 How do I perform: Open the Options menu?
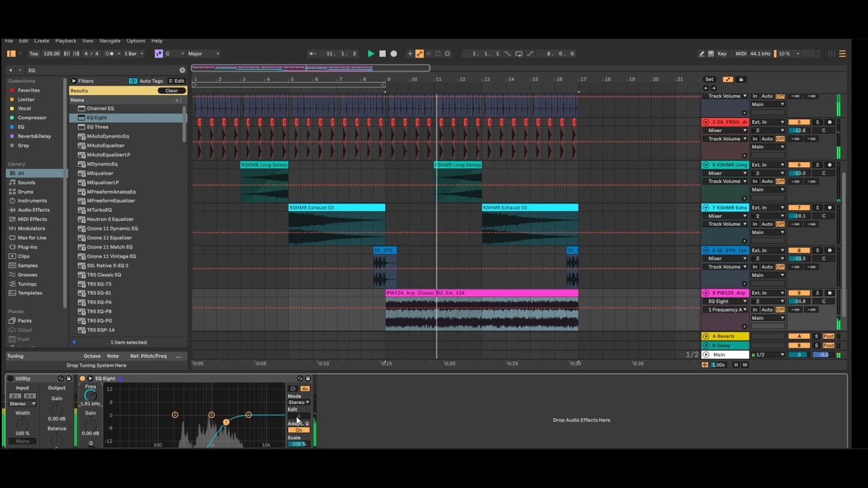(x=136, y=41)
